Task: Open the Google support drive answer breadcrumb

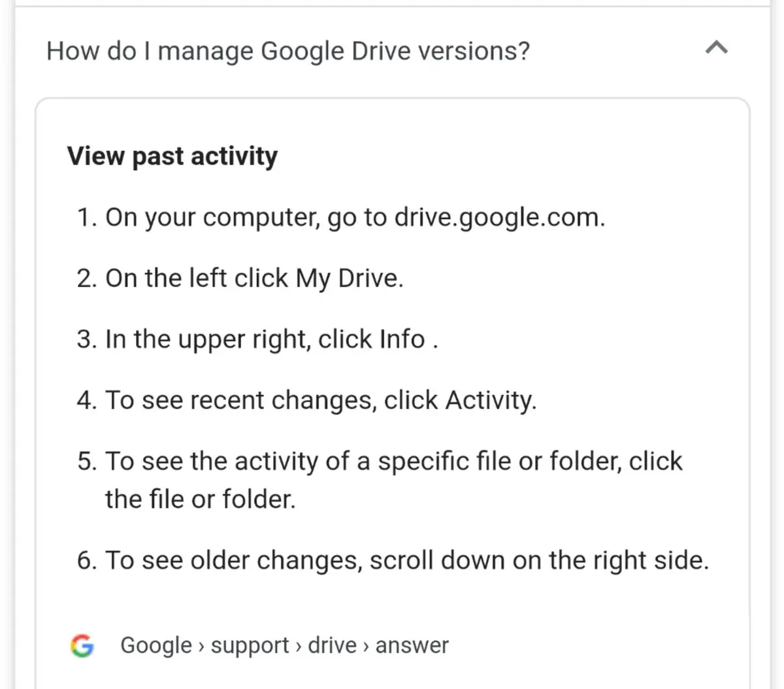Action: (284, 645)
